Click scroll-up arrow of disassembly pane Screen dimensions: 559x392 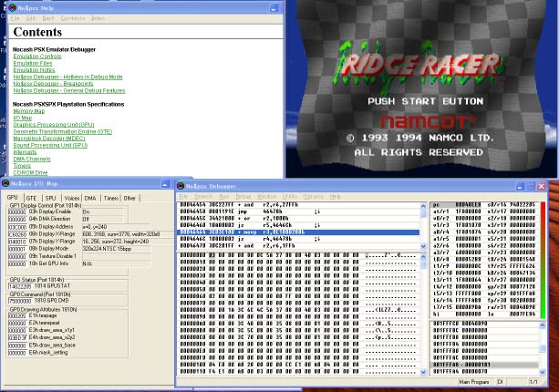(x=423, y=206)
